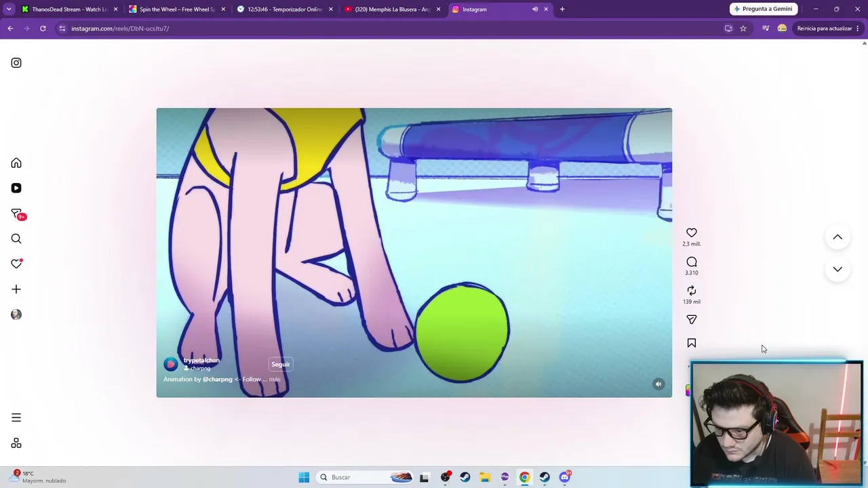Switch to Memphis La Blusera YouTube tab
Screen dimensions: 868x488
click(393, 9)
